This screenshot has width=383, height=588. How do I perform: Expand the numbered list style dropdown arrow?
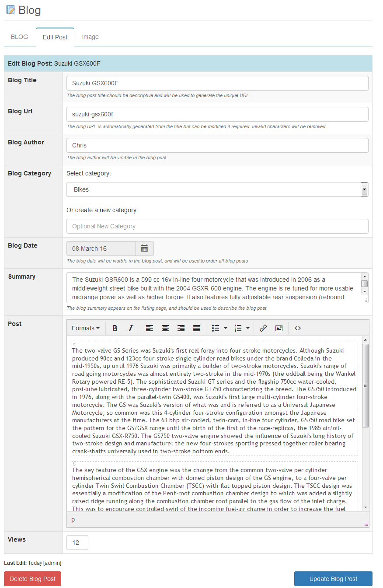coord(248,328)
